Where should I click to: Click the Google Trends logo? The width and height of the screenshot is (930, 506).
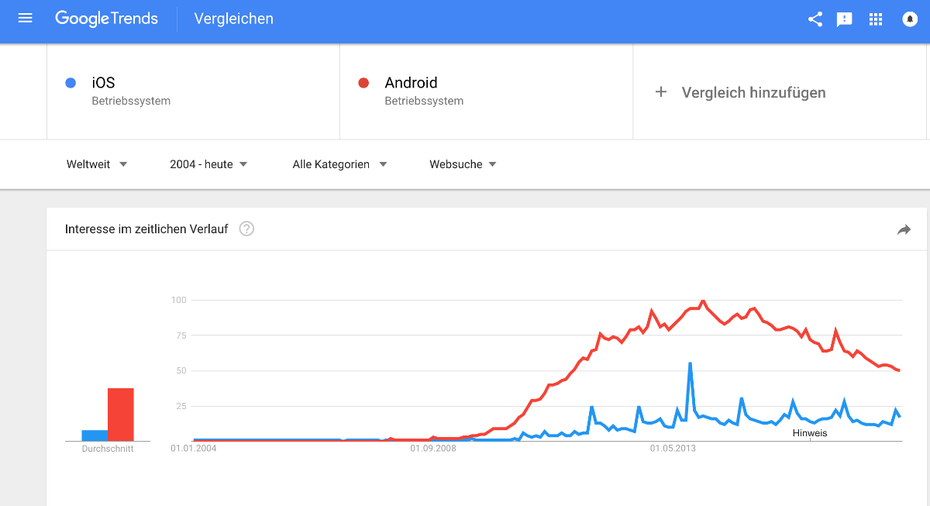tap(108, 19)
